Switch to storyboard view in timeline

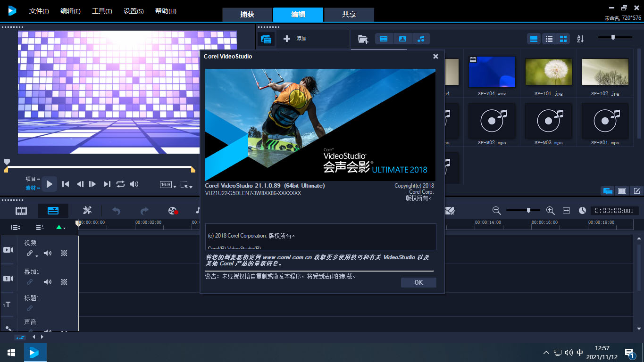[21, 211]
